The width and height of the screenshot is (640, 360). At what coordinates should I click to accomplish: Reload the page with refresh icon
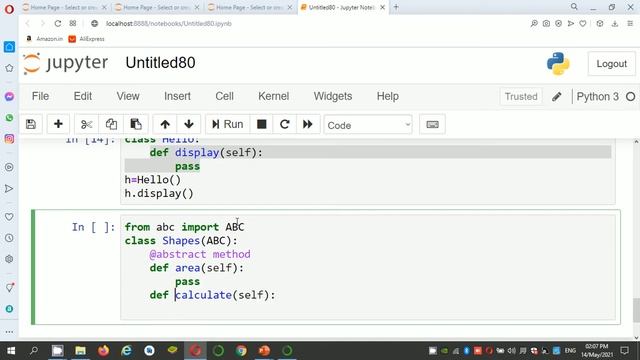tap(58, 24)
